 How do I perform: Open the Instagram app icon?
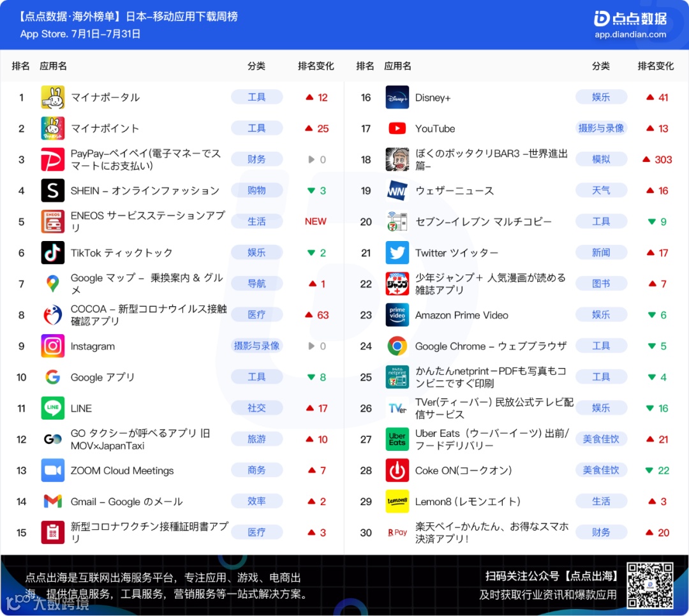[x=53, y=346]
